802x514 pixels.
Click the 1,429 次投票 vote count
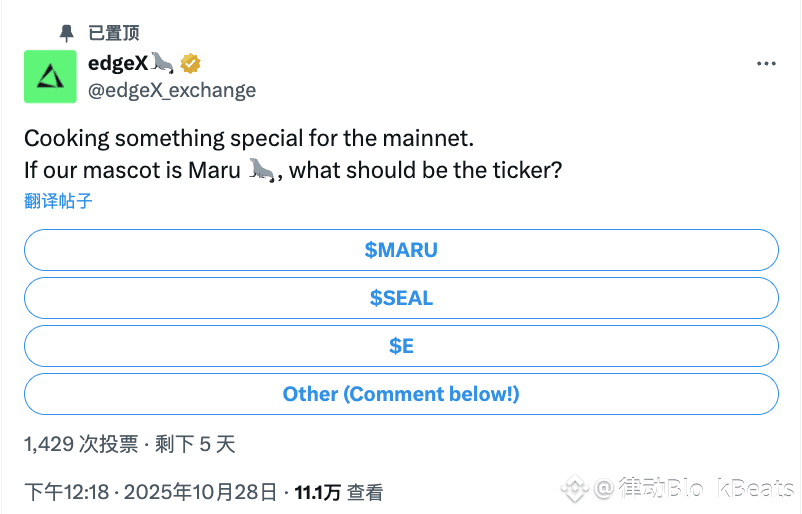pyautogui.click(x=80, y=444)
